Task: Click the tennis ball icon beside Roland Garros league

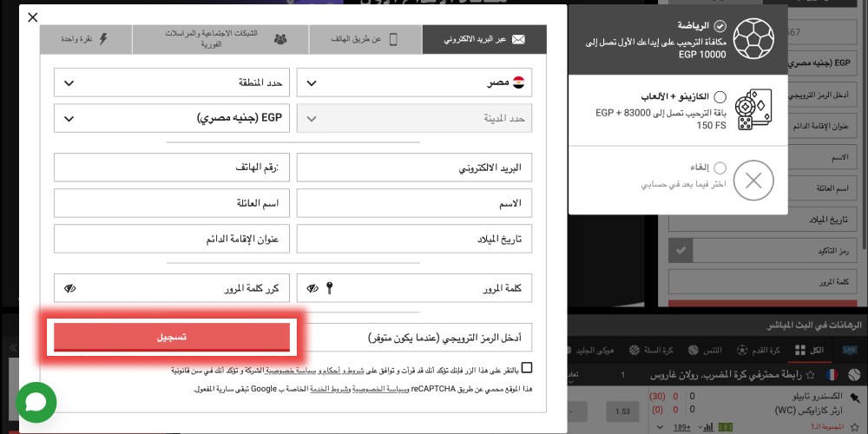Action: point(853,375)
